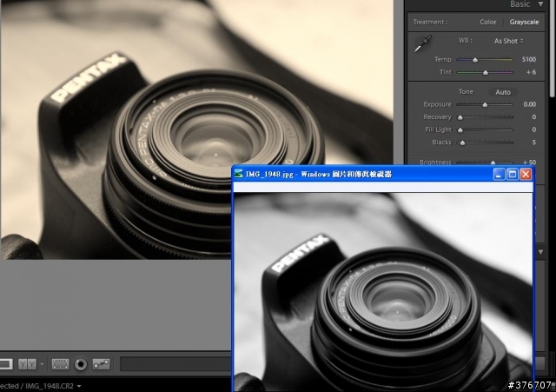The height and width of the screenshot is (392, 556).
Task: Set Treatment to Grayscale
Action: pyautogui.click(x=524, y=22)
